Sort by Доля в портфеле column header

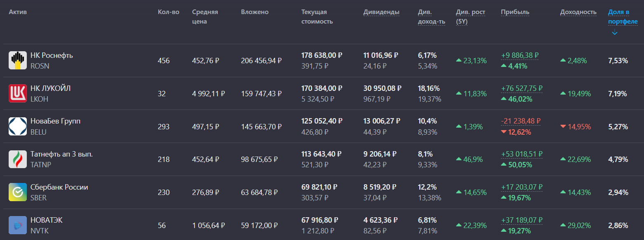(x=623, y=17)
